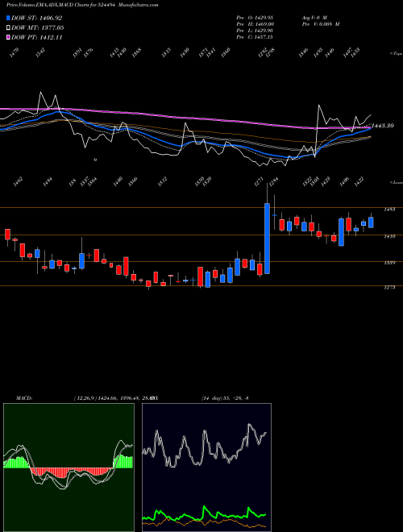Click the 1453 price axis label
This screenshot has width=403, height=532.
(389, 210)
